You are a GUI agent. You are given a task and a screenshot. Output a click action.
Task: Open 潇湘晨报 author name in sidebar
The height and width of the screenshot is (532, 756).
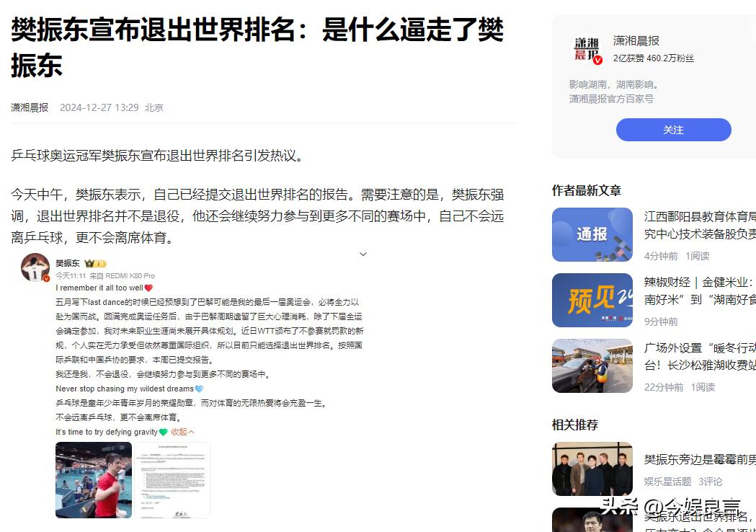636,41
